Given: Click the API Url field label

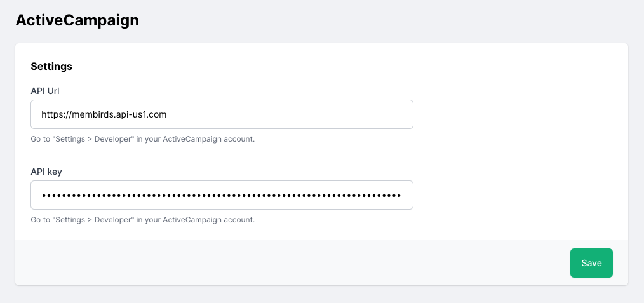Looking at the screenshot, I should tap(45, 91).
